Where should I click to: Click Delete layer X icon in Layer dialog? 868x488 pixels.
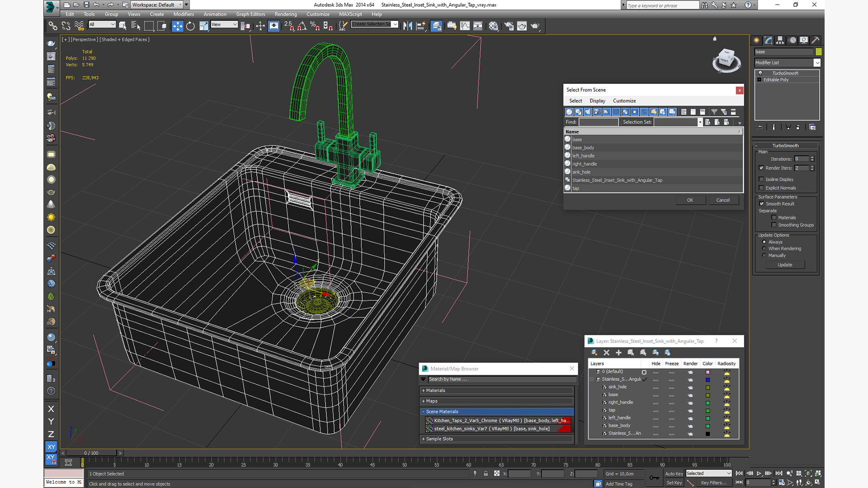point(606,352)
